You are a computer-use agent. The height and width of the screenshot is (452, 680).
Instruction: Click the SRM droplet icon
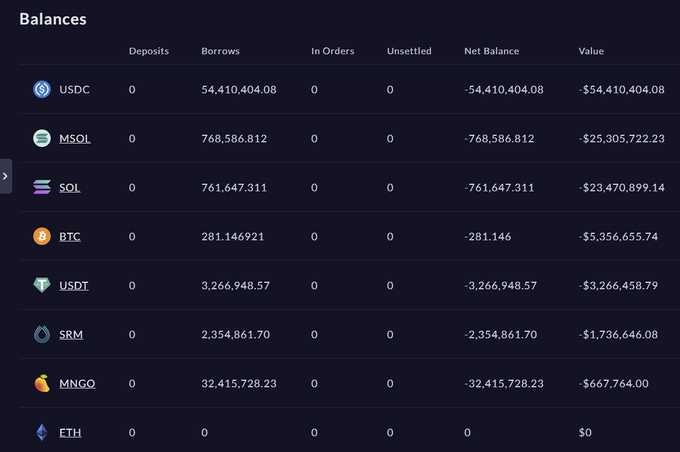tap(42, 334)
